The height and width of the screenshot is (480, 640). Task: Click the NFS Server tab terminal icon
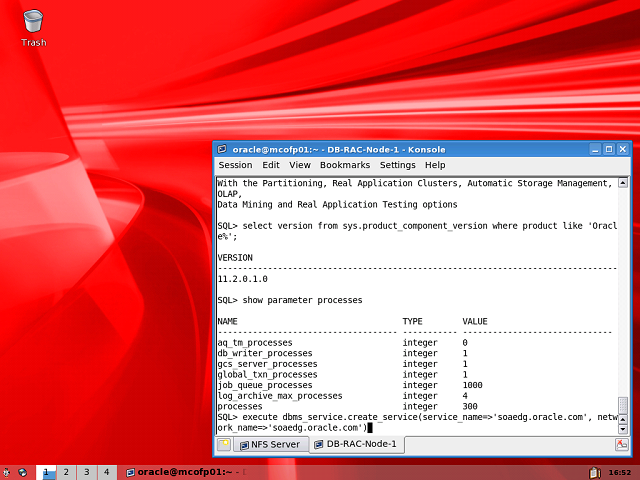click(x=244, y=445)
